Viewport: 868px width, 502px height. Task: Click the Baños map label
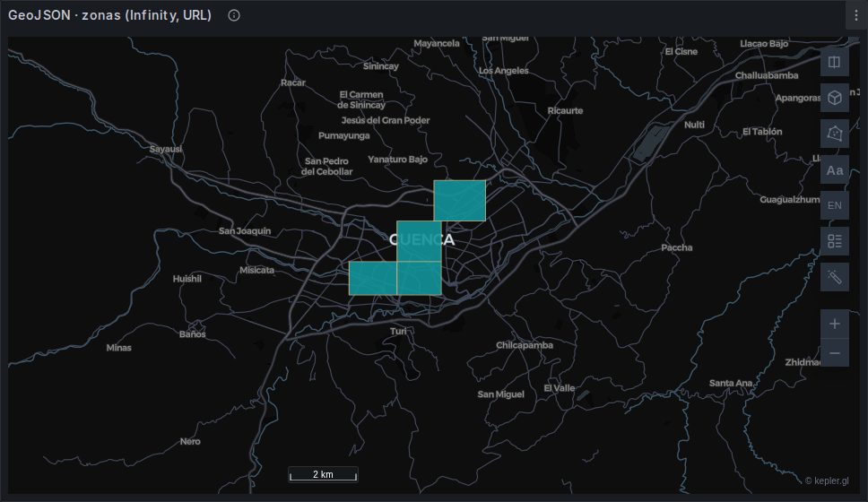[192, 334]
